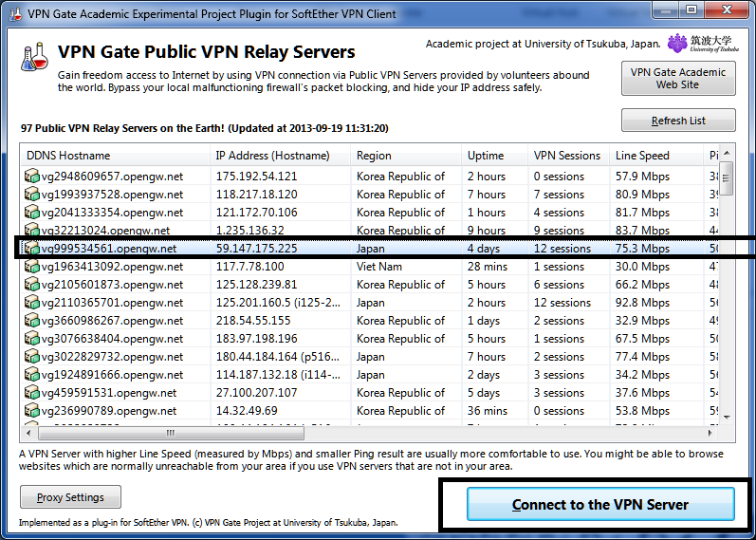
Task: Click the 5 days uptime cell
Action: click(x=484, y=393)
